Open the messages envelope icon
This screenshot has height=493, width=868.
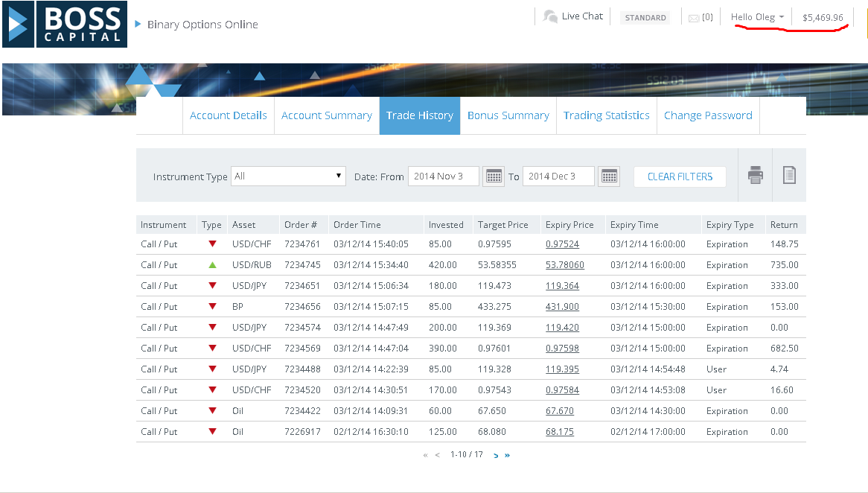pyautogui.click(x=694, y=18)
